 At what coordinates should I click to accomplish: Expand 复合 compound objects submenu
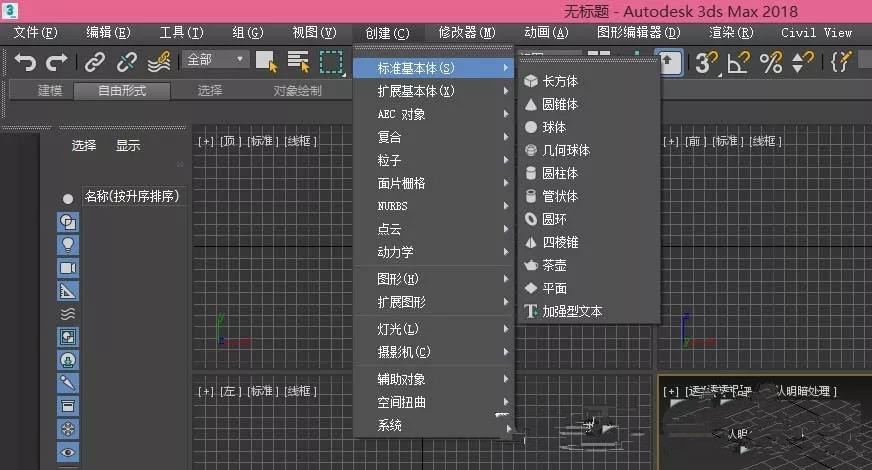coord(434,137)
